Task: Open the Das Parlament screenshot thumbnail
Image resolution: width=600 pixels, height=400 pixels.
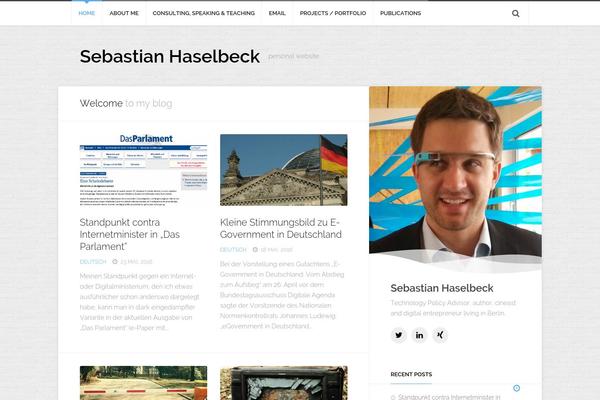Action: [x=143, y=170]
